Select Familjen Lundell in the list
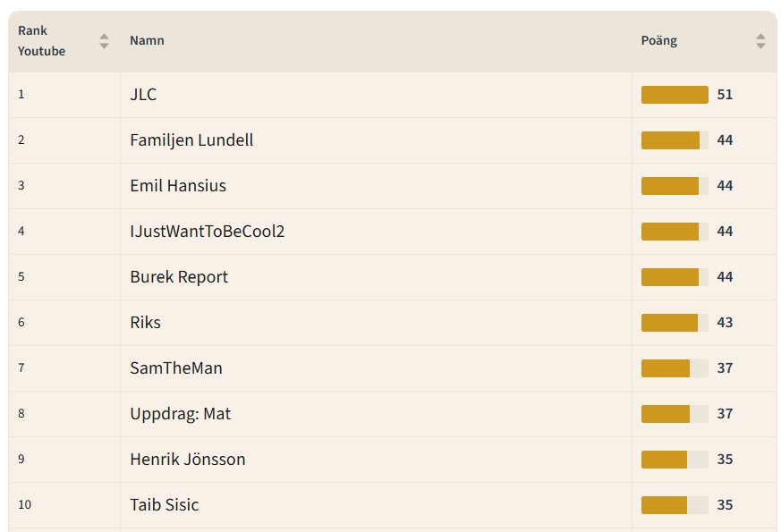Image resolution: width=781 pixels, height=532 pixels. tap(191, 140)
